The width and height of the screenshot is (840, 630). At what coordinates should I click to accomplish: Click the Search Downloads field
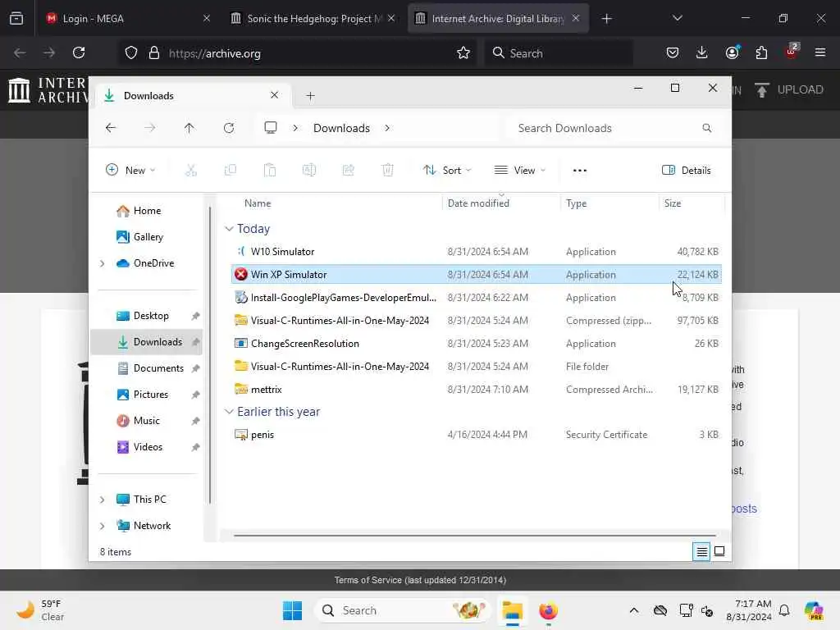610,128
